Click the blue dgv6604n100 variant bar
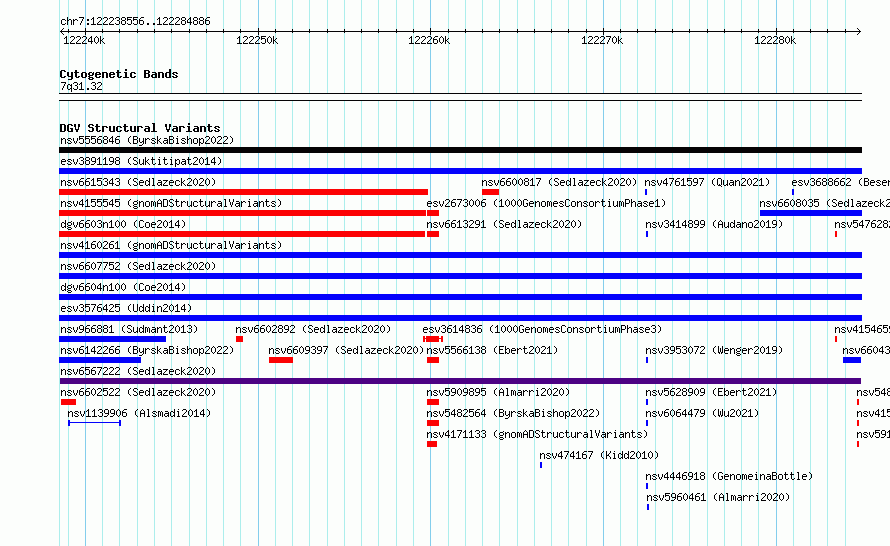890x546 pixels. (460, 297)
